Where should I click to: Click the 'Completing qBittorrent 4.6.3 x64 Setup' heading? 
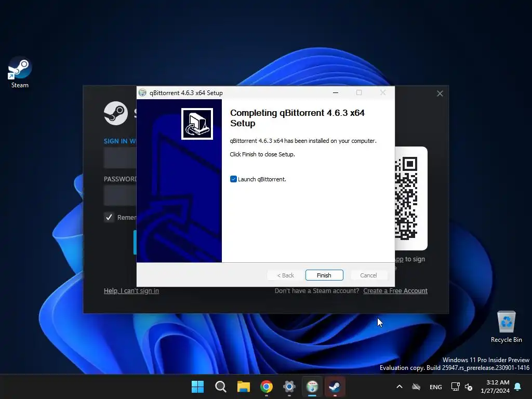coord(297,118)
